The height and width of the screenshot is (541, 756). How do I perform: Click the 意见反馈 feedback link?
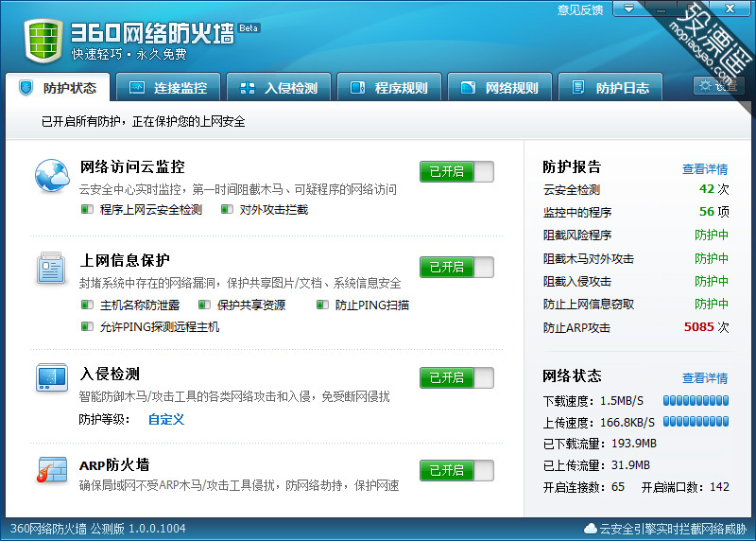[x=580, y=9]
